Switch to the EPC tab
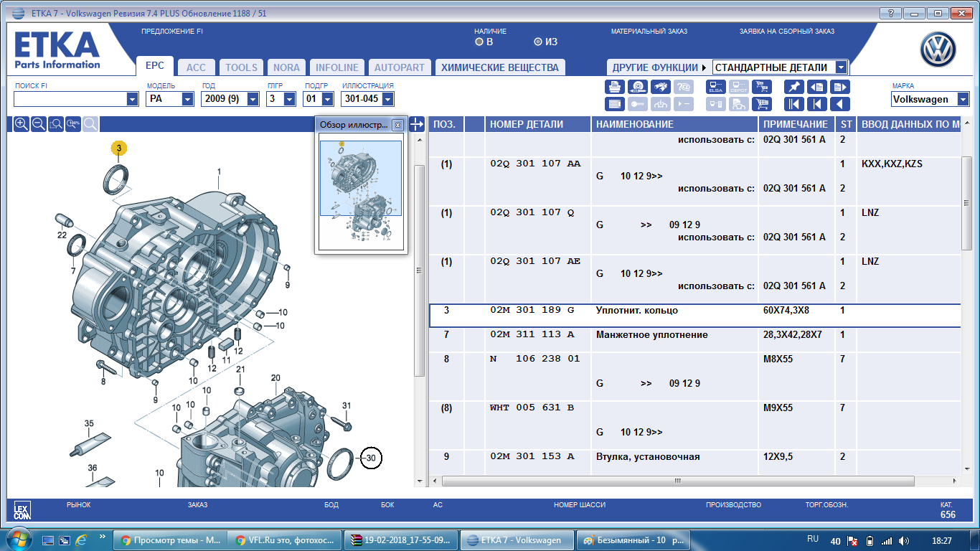The width and height of the screenshot is (980, 551). point(155,66)
